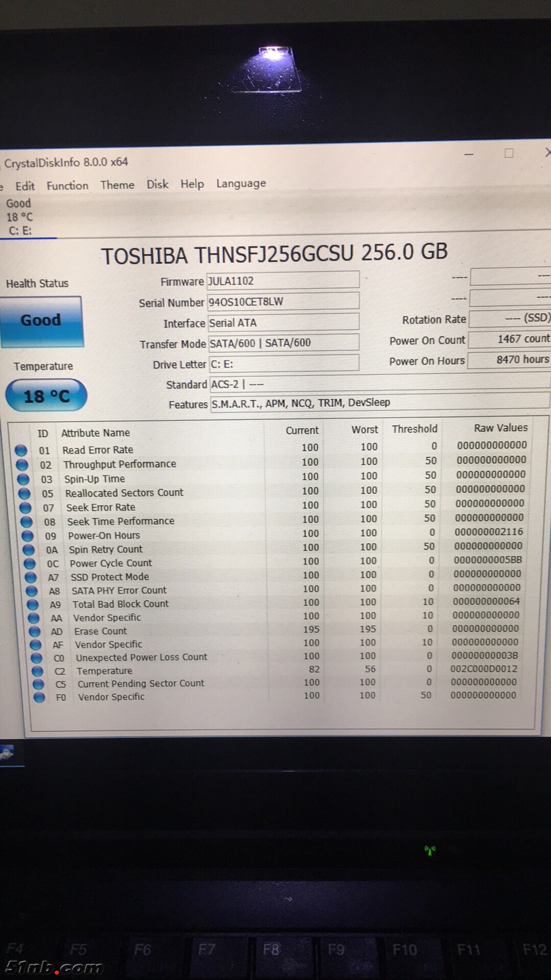The width and height of the screenshot is (551, 980).
Task: Click raw value 00000000003B for Unexpected Power Loss
Action: 484,655
